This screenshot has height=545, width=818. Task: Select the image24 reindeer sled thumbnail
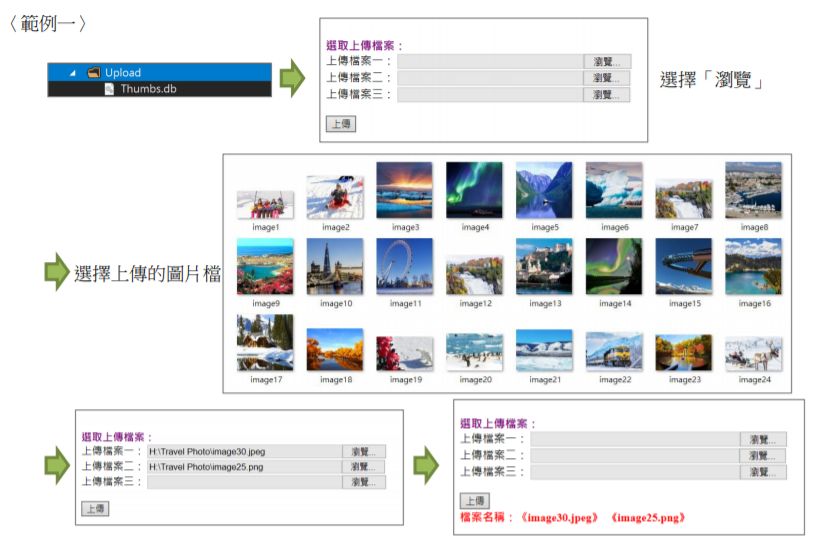753,353
